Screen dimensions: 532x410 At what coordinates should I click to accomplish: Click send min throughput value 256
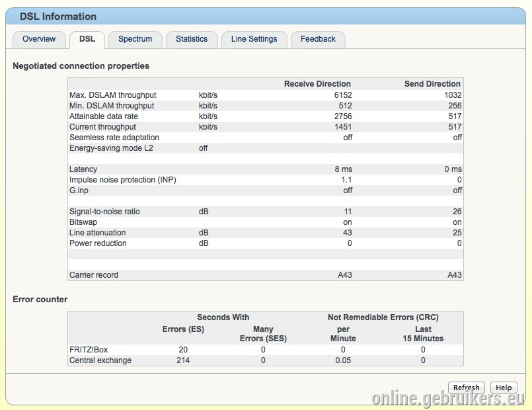click(455, 106)
